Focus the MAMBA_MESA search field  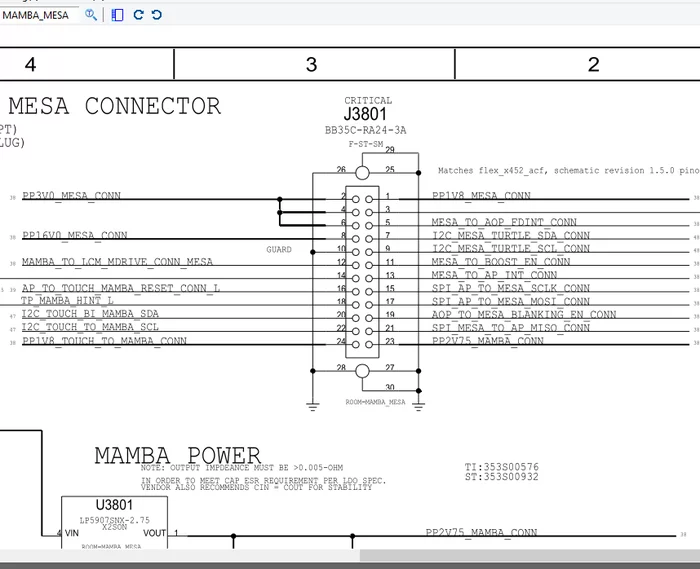coord(38,15)
